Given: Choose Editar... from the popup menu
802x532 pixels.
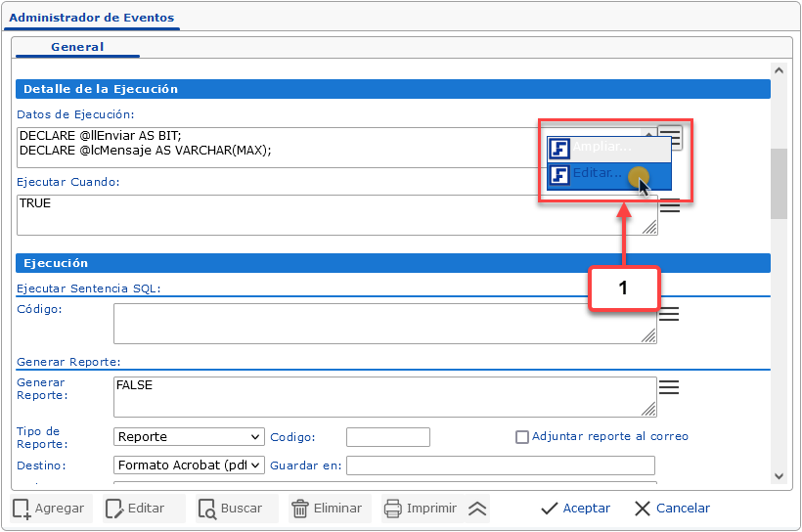Looking at the screenshot, I should click(x=609, y=176).
